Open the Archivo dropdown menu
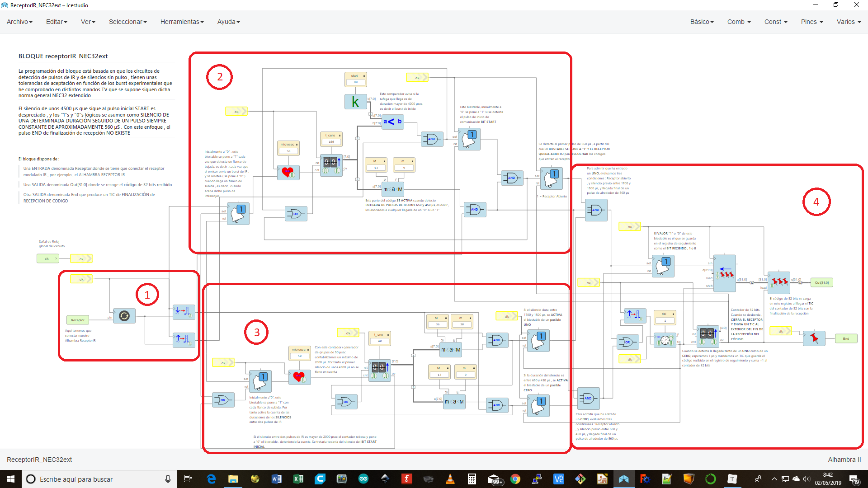868x488 pixels. coord(19,22)
